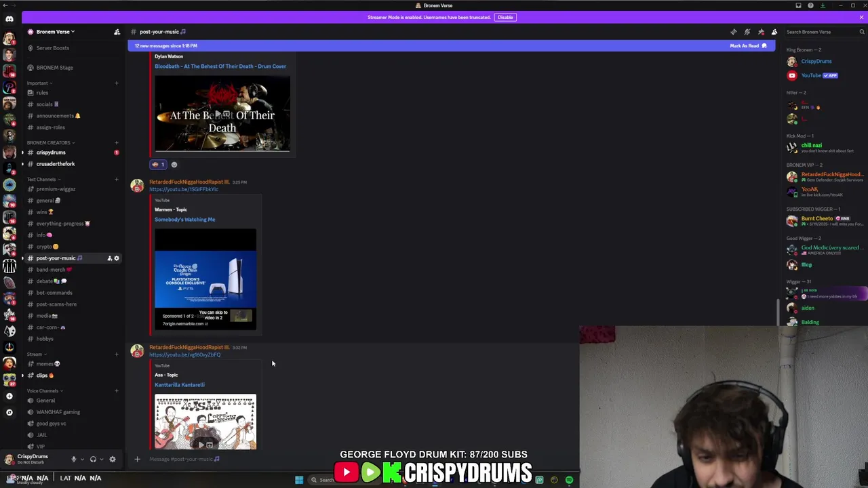Viewport: 868px width, 488px height.
Task: Add a channel to Text Channels category
Action: [116, 180]
